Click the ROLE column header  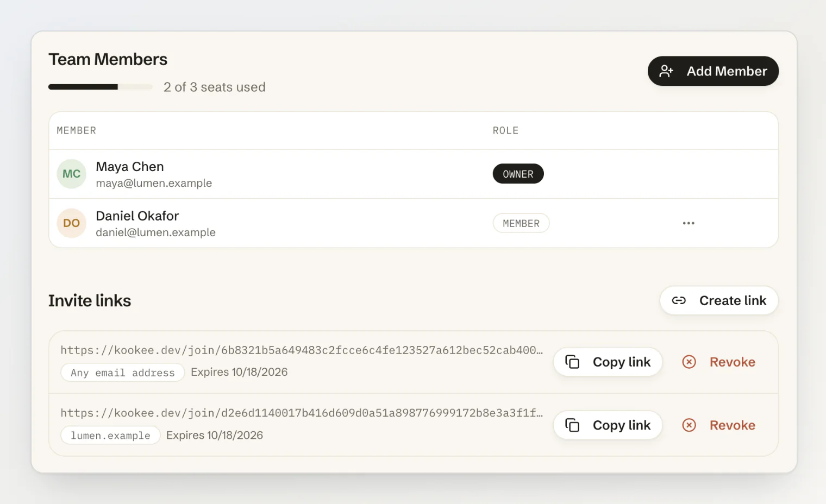(505, 130)
